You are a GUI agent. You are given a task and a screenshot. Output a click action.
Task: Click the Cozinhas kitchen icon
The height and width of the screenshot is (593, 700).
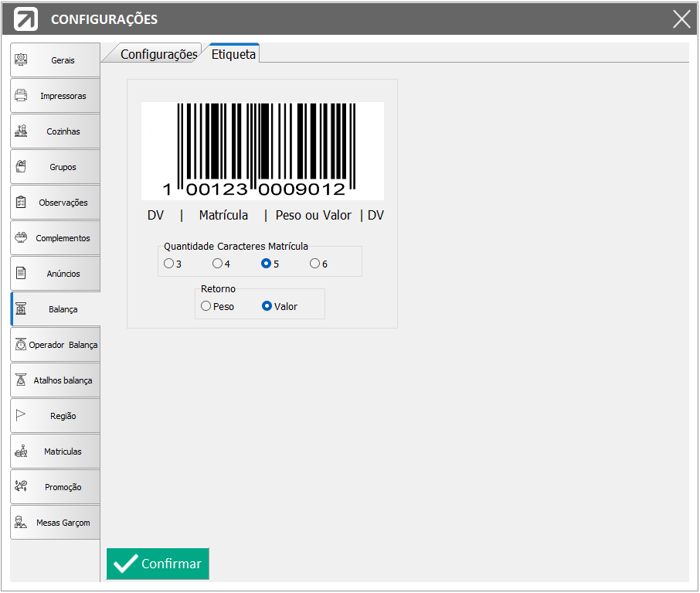21,131
